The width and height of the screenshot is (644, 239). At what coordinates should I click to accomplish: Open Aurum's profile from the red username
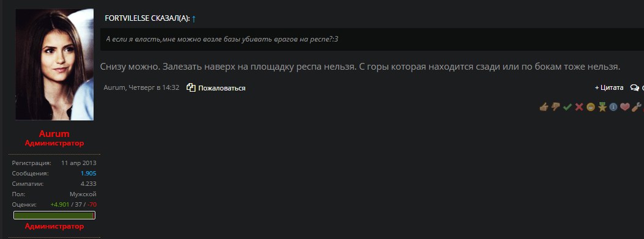click(54, 134)
